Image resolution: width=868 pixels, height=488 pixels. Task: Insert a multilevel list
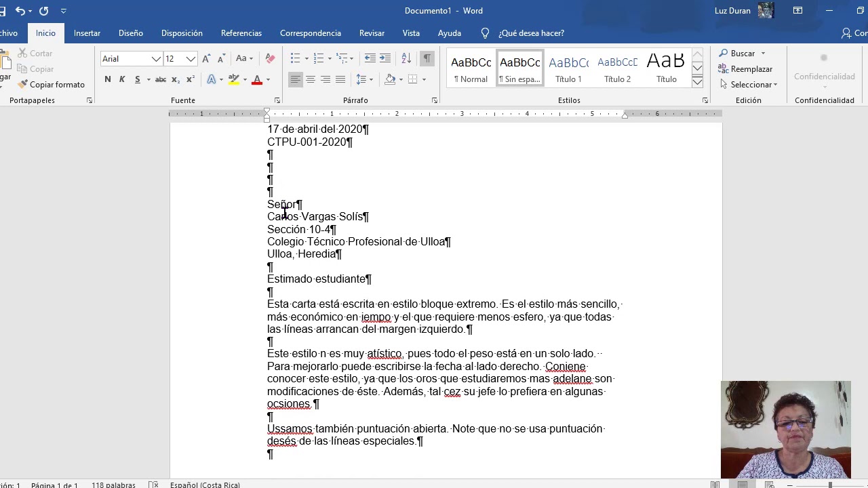pos(342,58)
